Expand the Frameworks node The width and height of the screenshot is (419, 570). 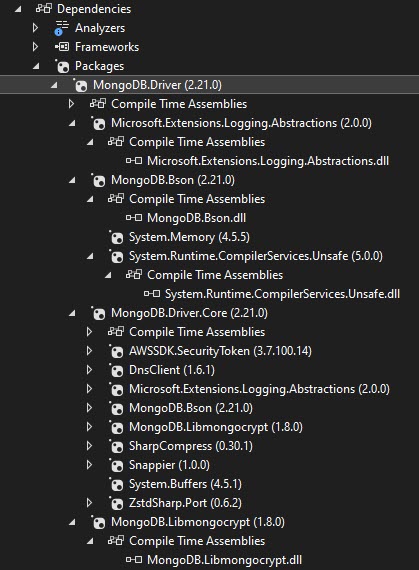coord(35,47)
